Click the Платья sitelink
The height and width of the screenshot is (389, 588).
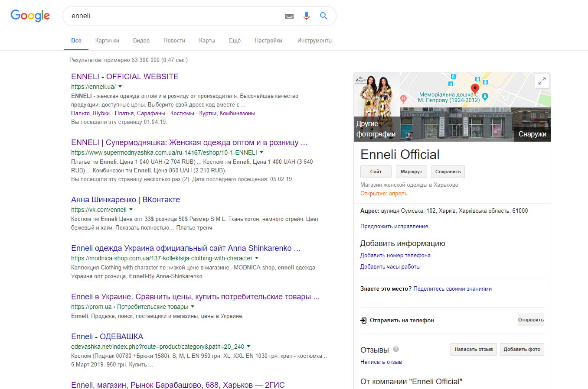pos(124,113)
